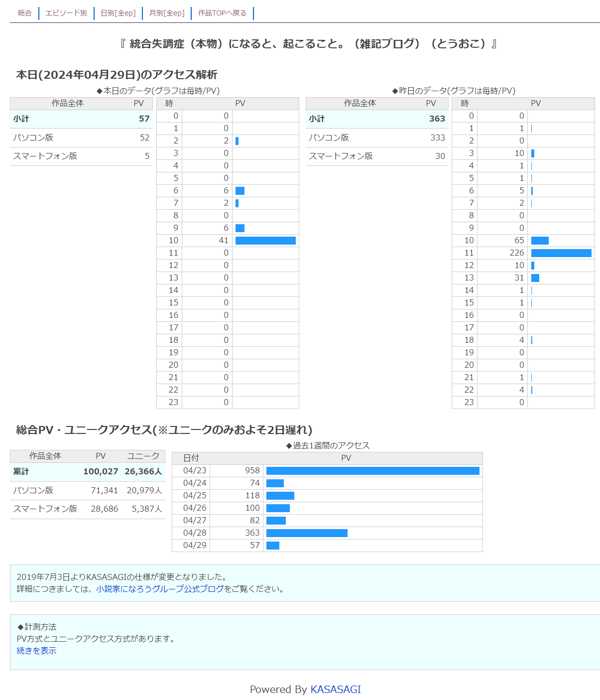The height and width of the screenshot is (700, 600).
Task: Open the KASASAGI footer link
Action: click(335, 690)
